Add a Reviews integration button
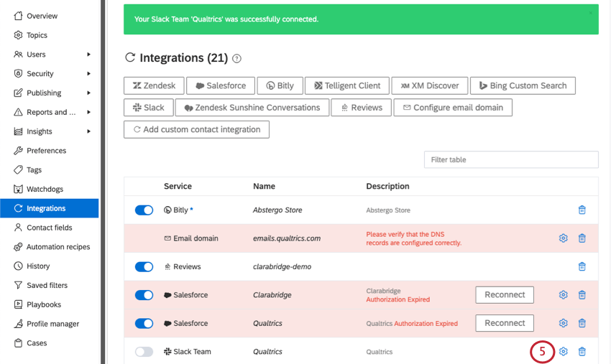Image resolution: width=611 pixels, height=364 pixels. (362, 108)
